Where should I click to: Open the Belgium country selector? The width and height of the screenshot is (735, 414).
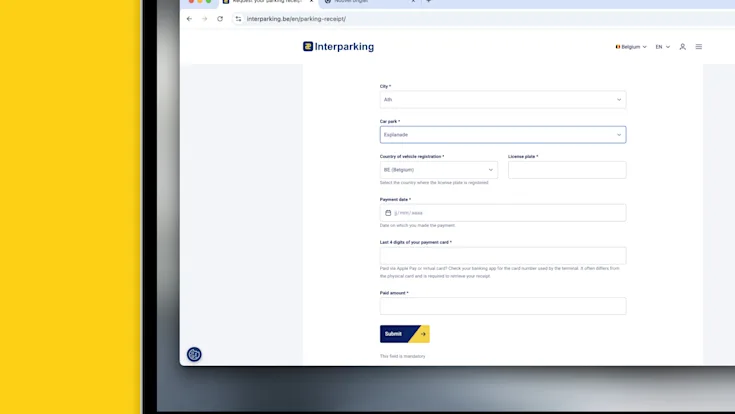click(x=631, y=47)
